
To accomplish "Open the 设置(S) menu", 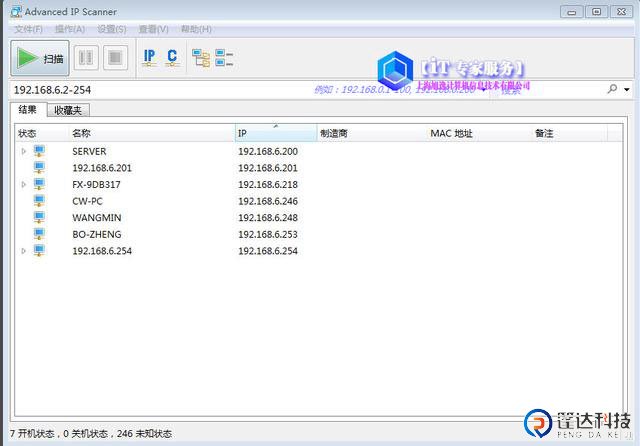I will (112, 29).
